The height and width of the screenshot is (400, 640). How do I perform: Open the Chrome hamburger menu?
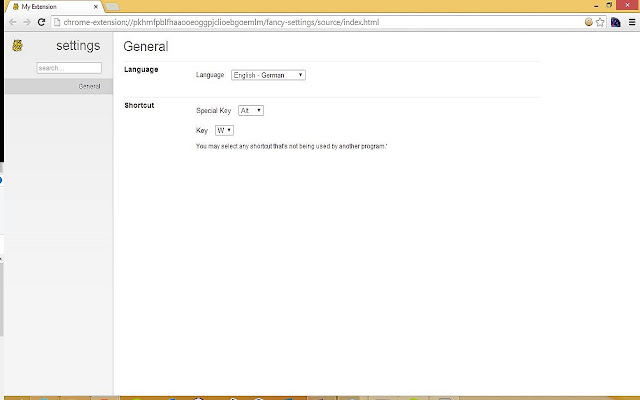[x=632, y=22]
